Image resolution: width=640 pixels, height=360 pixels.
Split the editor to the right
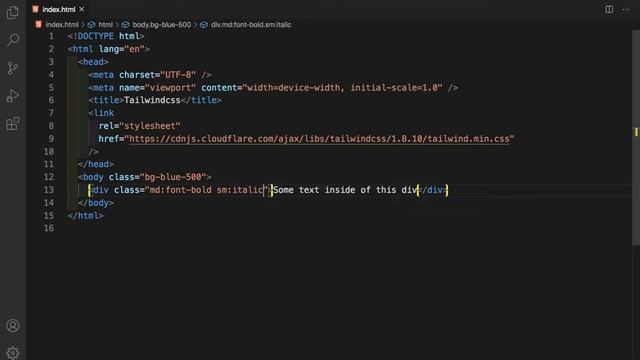(x=609, y=9)
